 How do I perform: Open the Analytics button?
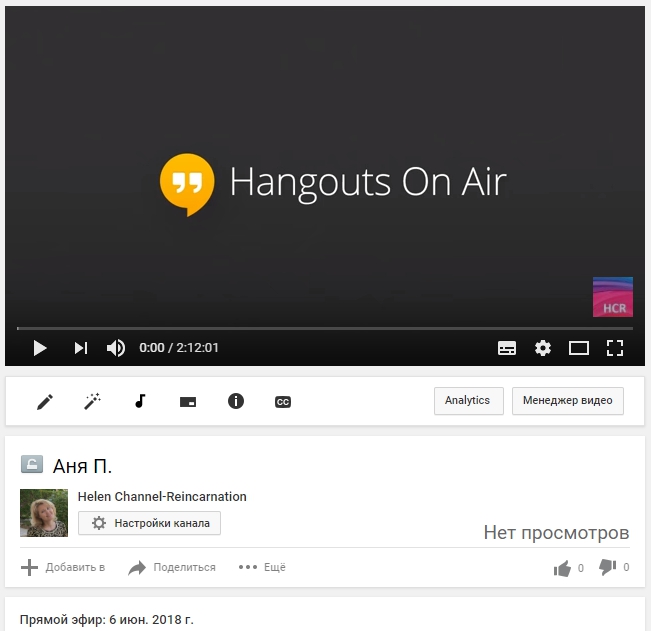point(467,401)
